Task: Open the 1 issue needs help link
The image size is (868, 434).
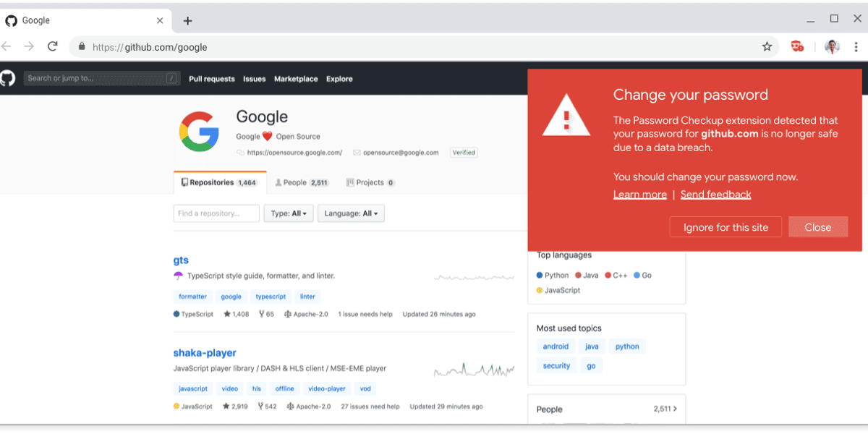Action: 365,315
